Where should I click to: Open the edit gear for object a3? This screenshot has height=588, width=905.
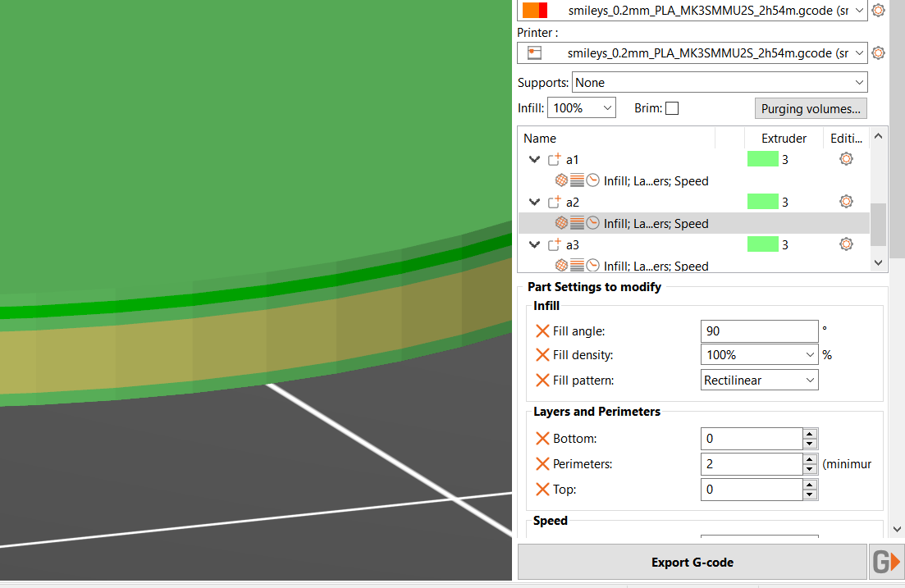click(x=846, y=244)
